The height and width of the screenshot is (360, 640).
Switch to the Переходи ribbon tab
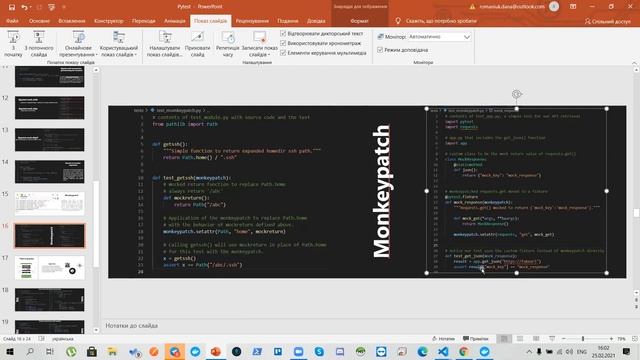tap(144, 21)
